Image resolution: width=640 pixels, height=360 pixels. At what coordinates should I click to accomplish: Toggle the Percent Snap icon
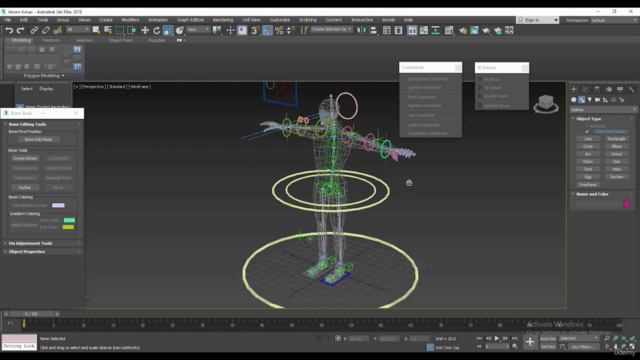pos(279,30)
